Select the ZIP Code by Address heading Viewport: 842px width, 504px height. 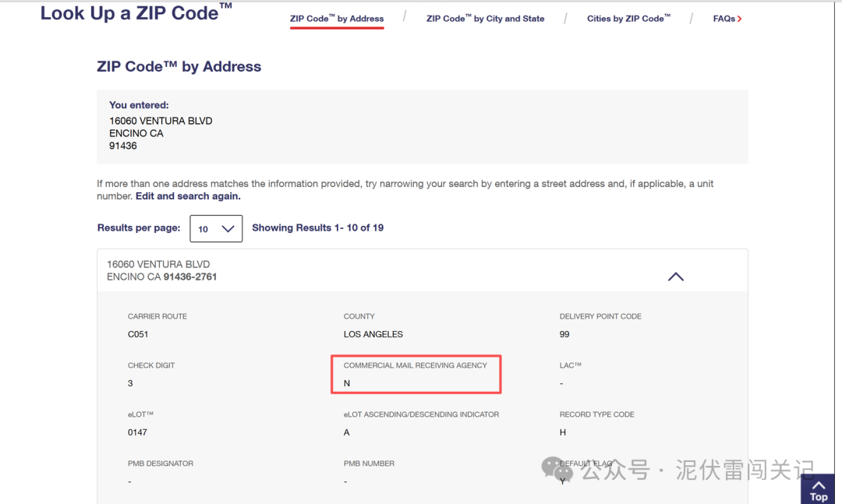179,66
